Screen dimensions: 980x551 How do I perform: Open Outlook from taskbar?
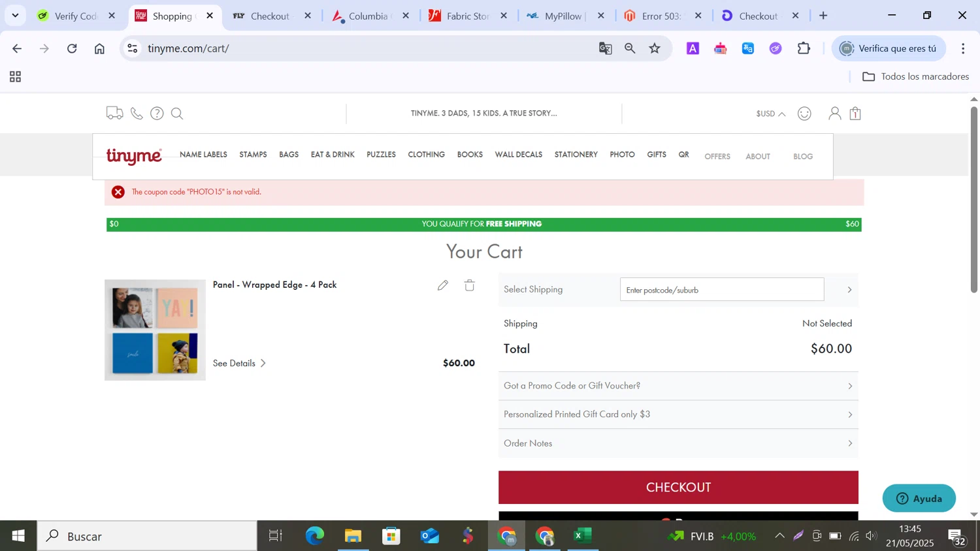click(430, 536)
